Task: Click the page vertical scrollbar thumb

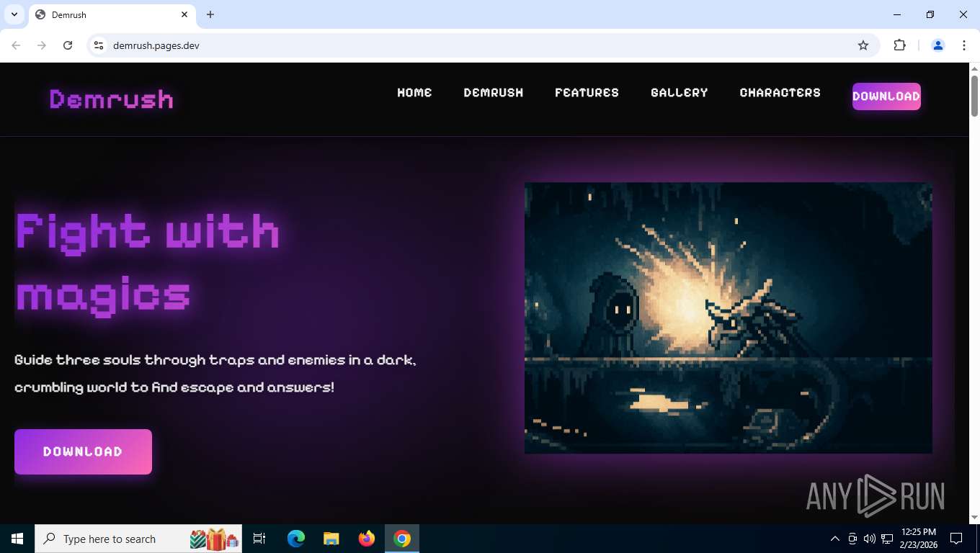Action: [974, 96]
